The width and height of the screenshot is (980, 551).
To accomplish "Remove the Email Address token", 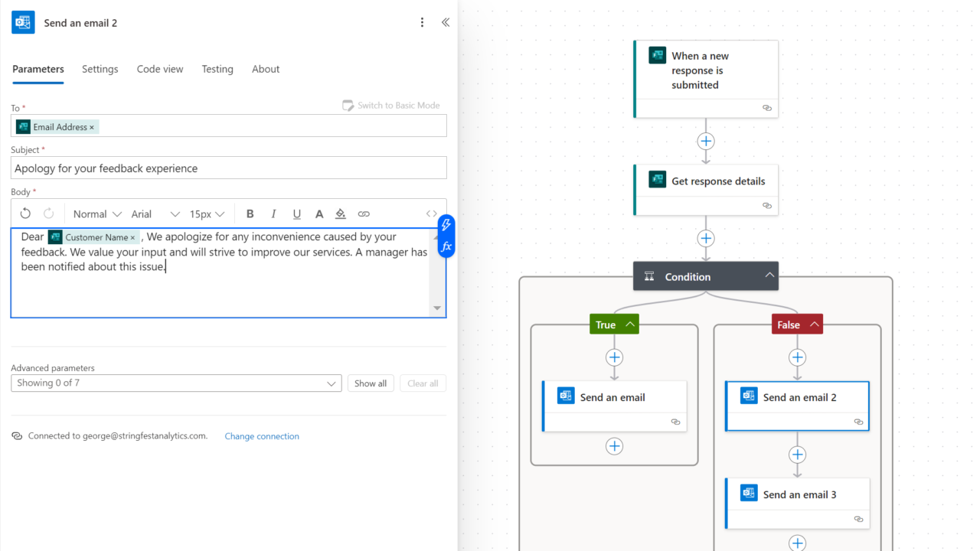I will pos(92,127).
